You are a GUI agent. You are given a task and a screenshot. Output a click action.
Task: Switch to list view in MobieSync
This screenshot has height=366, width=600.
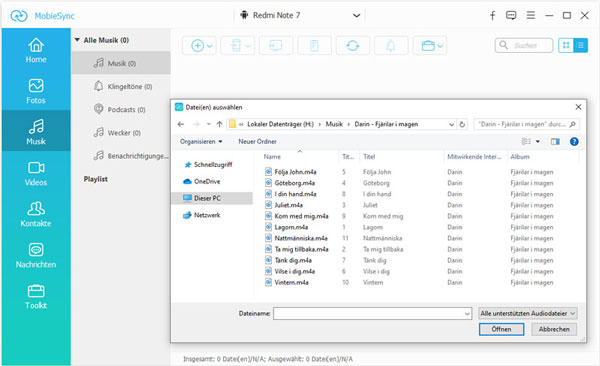pos(580,45)
